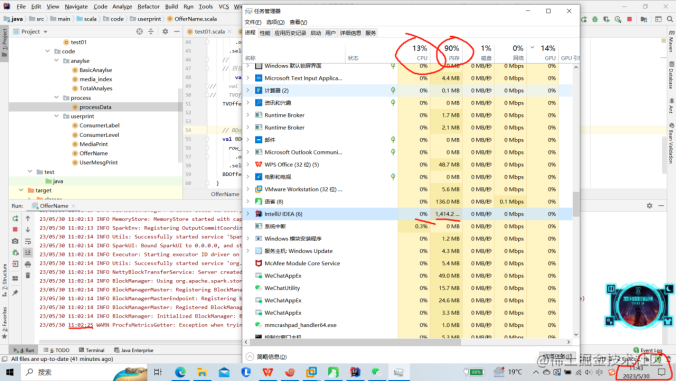Stop the running OfferName process
This screenshot has width=676, height=381.
point(15,229)
